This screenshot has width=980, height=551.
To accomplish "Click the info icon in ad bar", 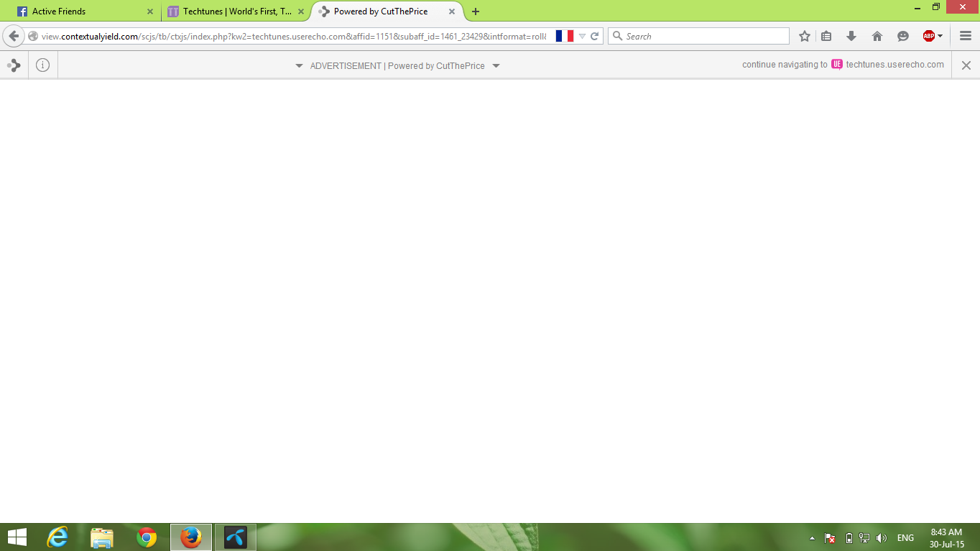I will coord(42,65).
